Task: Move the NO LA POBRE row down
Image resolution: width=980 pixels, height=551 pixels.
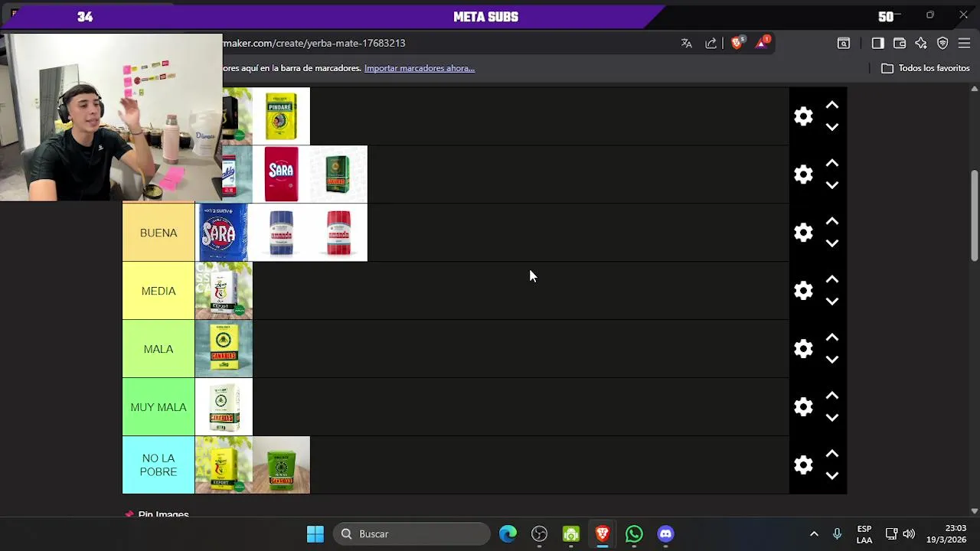Action: click(832, 476)
